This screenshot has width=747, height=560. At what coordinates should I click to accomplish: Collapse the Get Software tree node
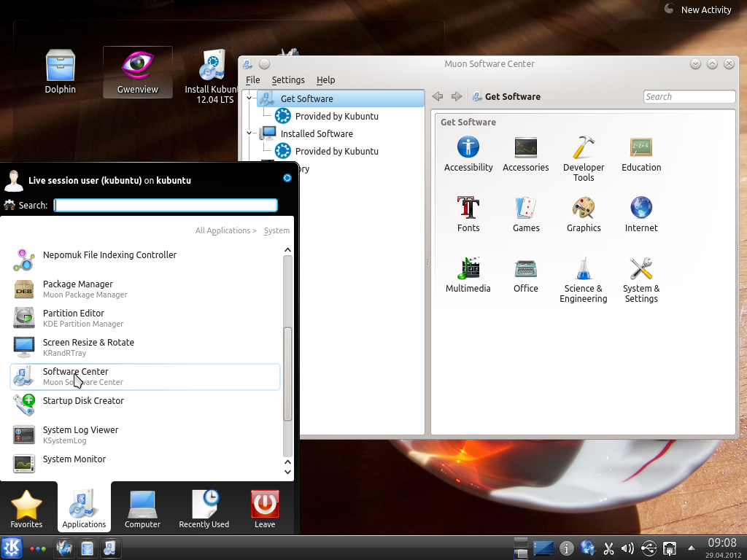249,98
